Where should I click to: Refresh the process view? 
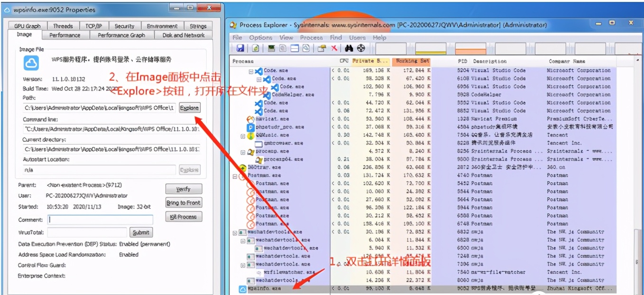click(x=256, y=48)
